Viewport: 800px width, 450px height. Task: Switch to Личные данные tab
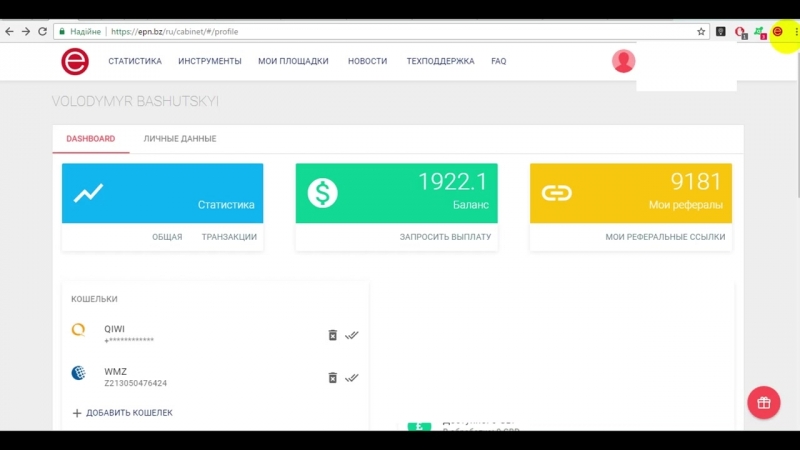pyautogui.click(x=180, y=139)
